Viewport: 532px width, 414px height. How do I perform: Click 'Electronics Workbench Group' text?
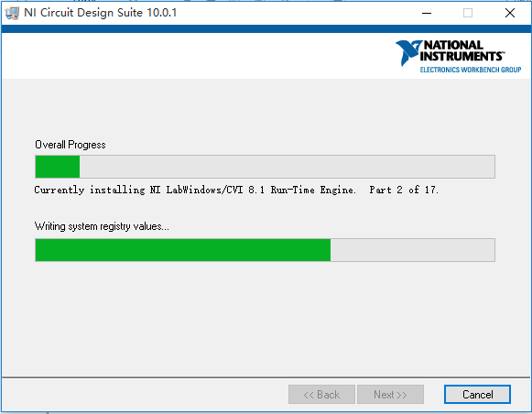(x=471, y=70)
